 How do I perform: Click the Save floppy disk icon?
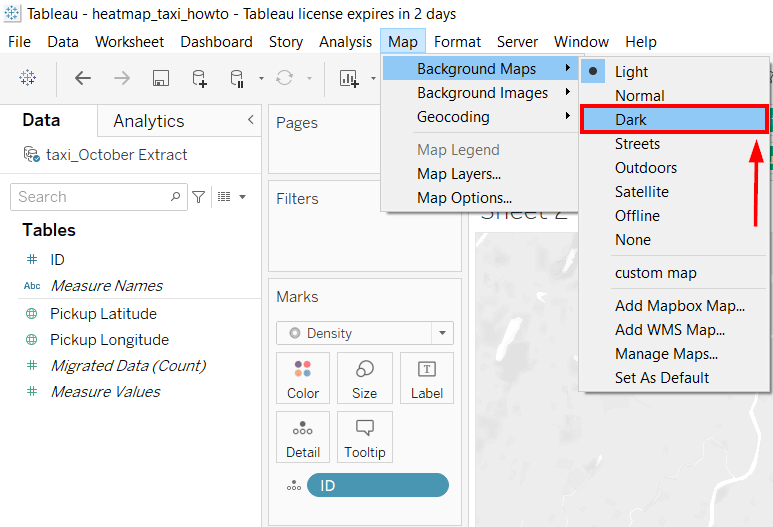pos(161,78)
